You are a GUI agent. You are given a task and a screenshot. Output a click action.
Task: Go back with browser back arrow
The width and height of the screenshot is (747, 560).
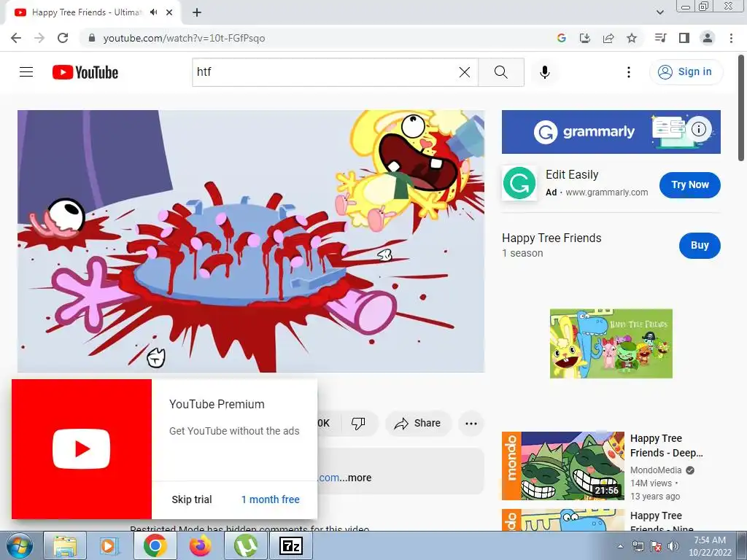point(16,38)
